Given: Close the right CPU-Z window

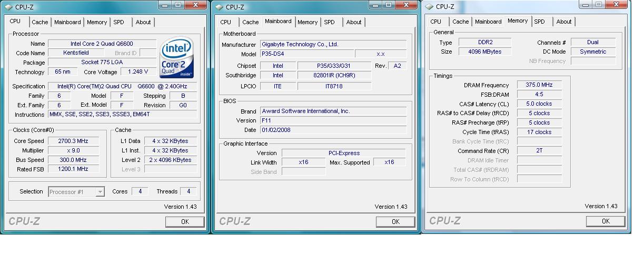Looking at the screenshot, I should tap(617, 4).
